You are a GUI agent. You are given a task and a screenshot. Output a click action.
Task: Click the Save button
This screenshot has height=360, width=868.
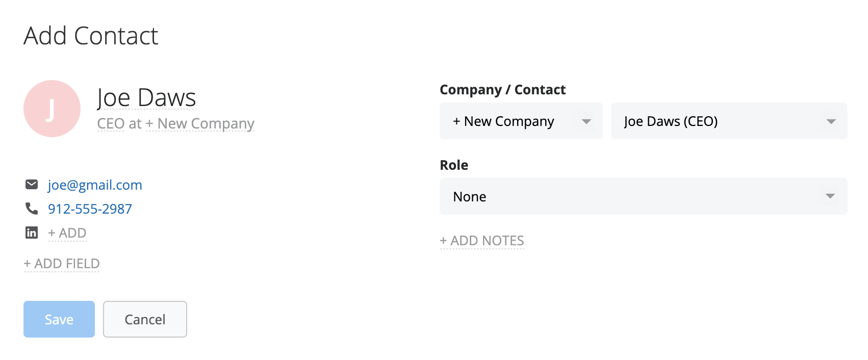click(59, 319)
